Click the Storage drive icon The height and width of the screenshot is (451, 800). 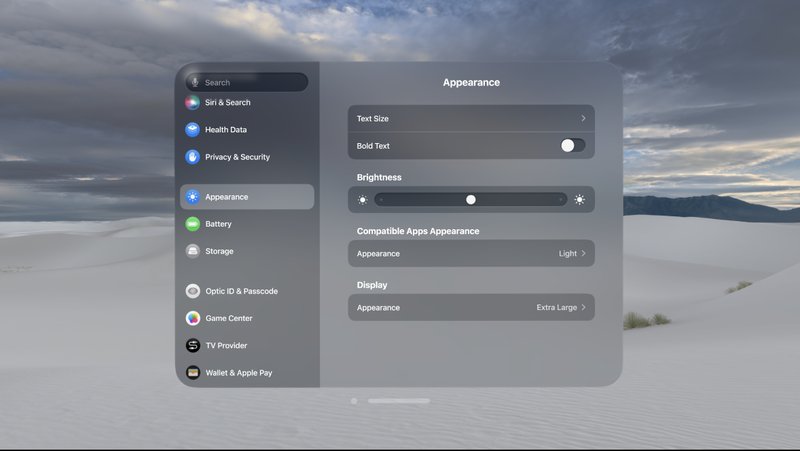tap(192, 251)
